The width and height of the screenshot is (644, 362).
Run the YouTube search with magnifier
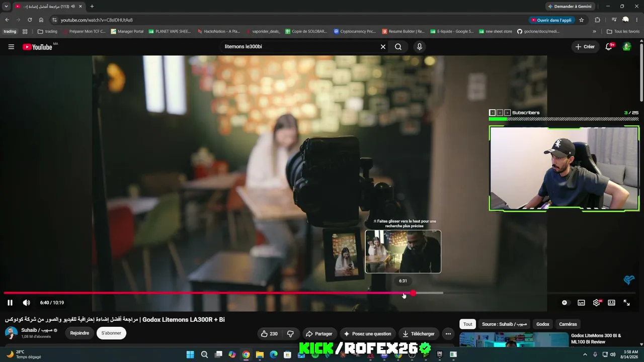[x=398, y=47]
